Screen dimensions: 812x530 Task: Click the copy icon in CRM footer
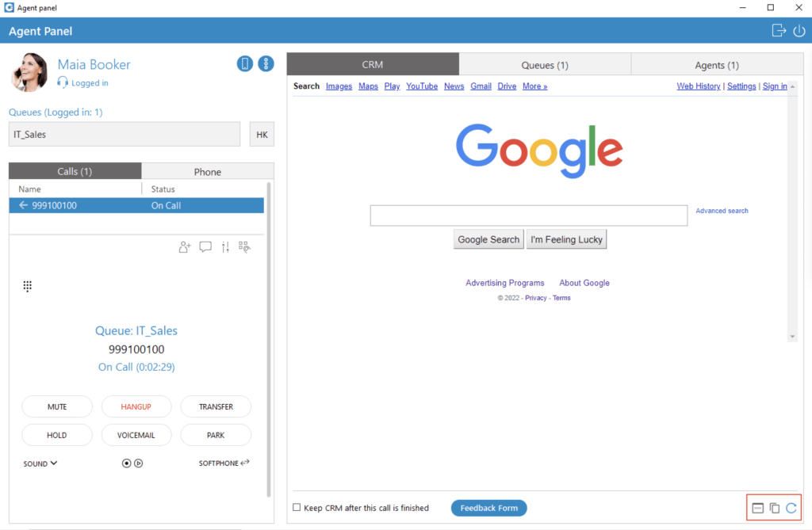(x=775, y=508)
